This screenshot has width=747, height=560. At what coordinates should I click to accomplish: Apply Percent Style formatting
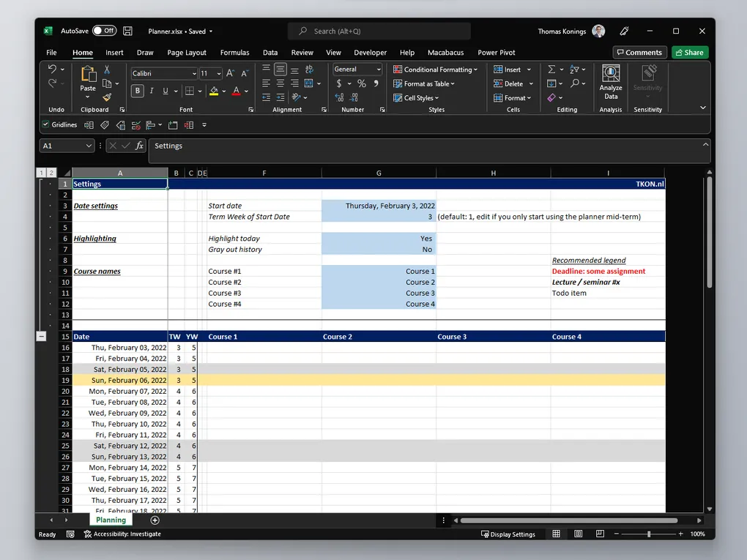tap(363, 84)
